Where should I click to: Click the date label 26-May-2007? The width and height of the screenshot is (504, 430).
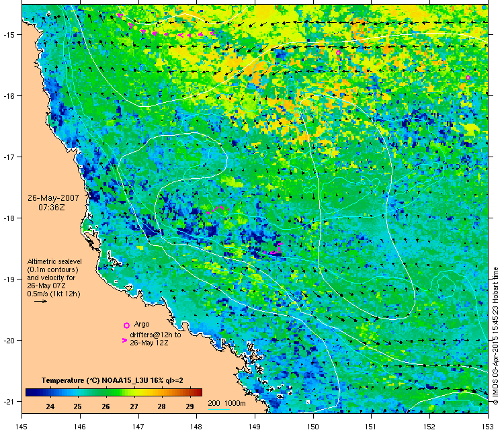point(53,198)
